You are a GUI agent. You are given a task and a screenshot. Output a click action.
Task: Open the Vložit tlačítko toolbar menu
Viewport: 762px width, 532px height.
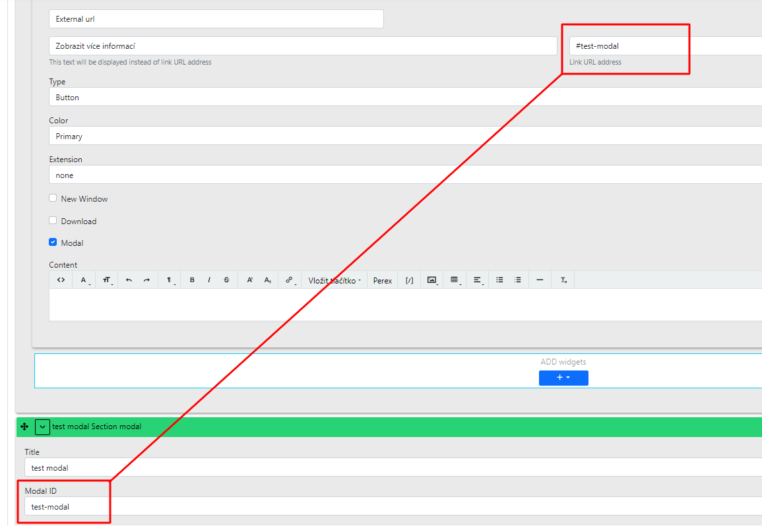[x=334, y=280]
